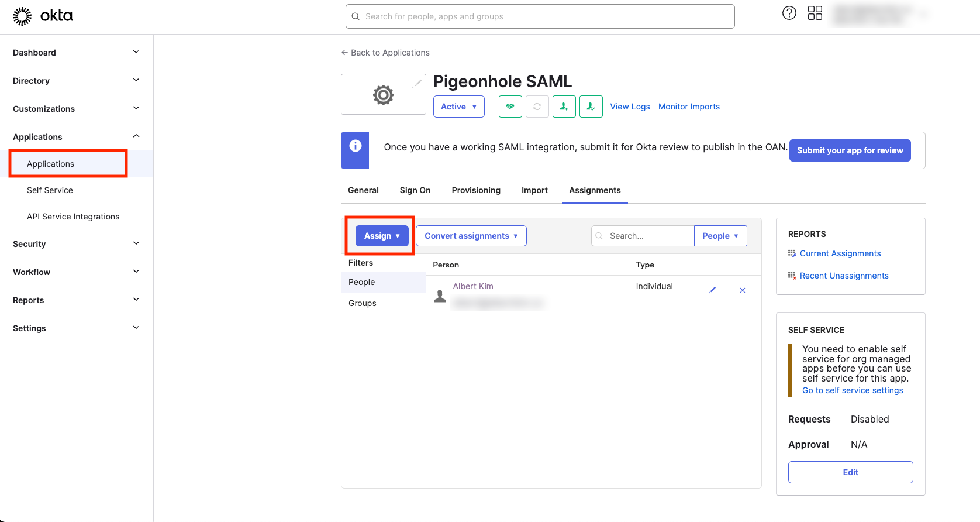Click the Pigeonhole SAML app title
Screen dimensions: 980x522
point(502,81)
